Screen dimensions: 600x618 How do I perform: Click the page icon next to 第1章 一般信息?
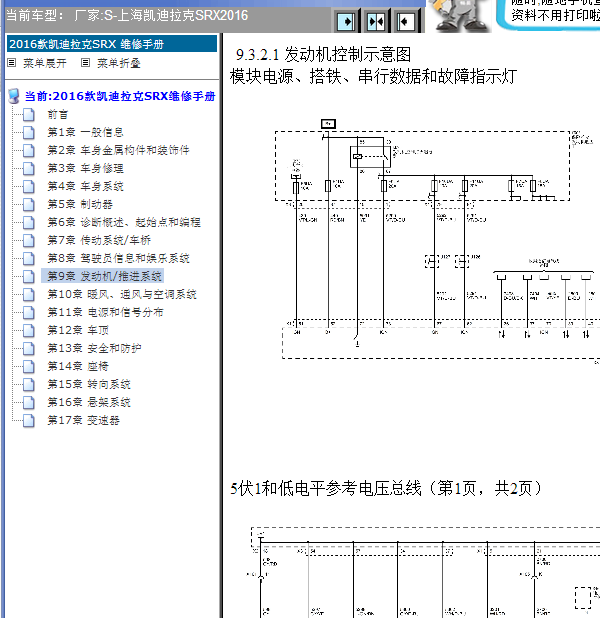(29, 132)
